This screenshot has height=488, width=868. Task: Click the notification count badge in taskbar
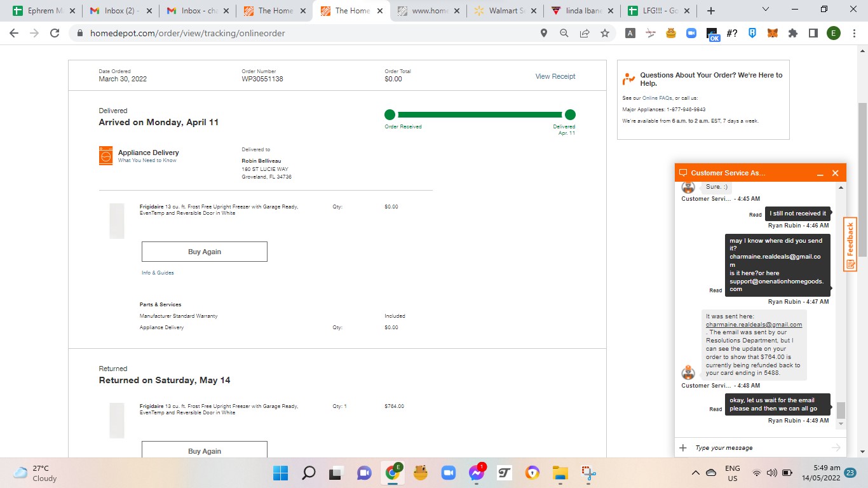pos(850,473)
